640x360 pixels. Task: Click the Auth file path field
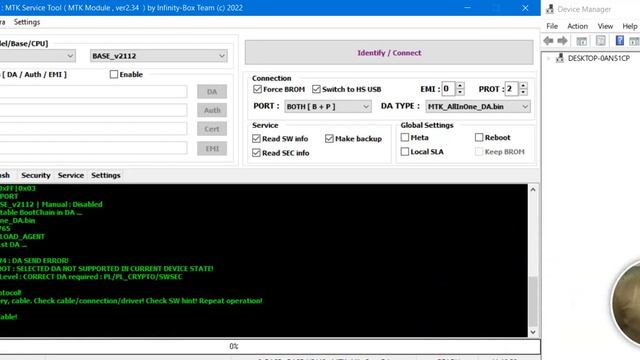point(93,110)
